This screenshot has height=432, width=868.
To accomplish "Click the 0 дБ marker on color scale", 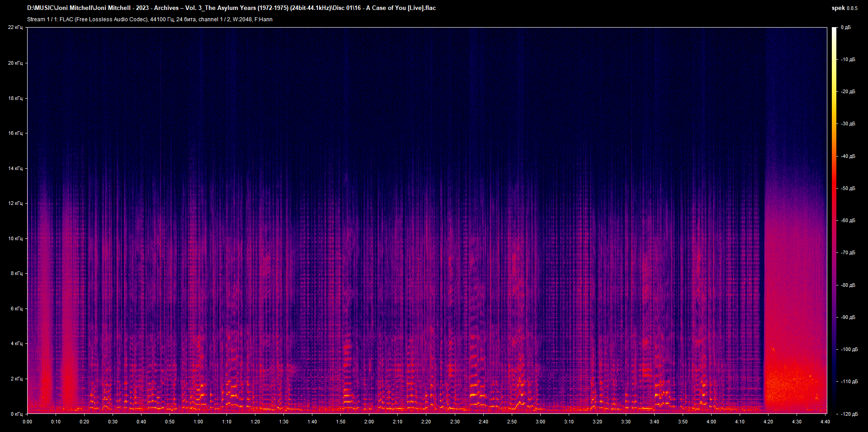I will point(846,27).
